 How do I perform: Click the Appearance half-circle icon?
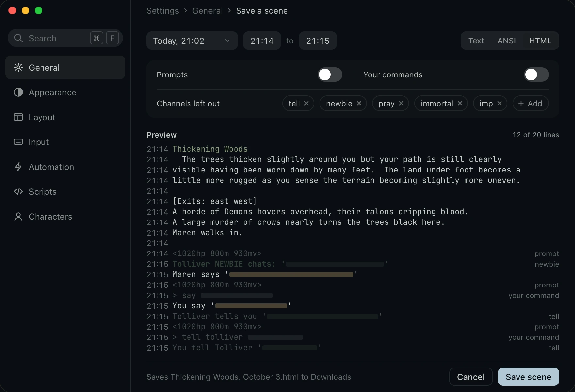tap(18, 92)
